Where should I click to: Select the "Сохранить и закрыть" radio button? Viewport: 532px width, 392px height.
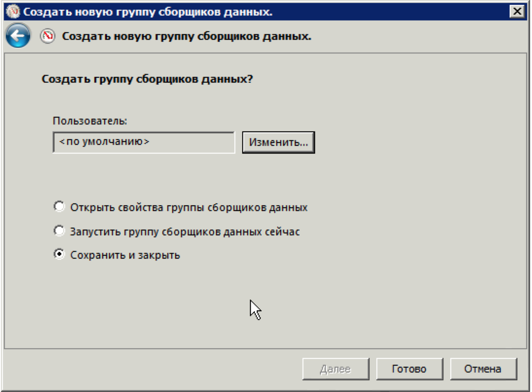pyautogui.click(x=59, y=255)
